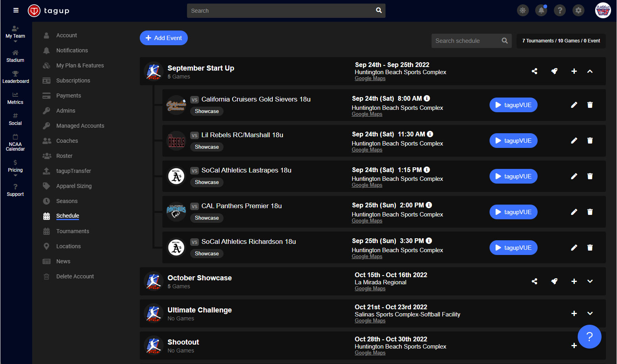
Task: Expand the October Showcase games list
Action: pyautogui.click(x=590, y=282)
